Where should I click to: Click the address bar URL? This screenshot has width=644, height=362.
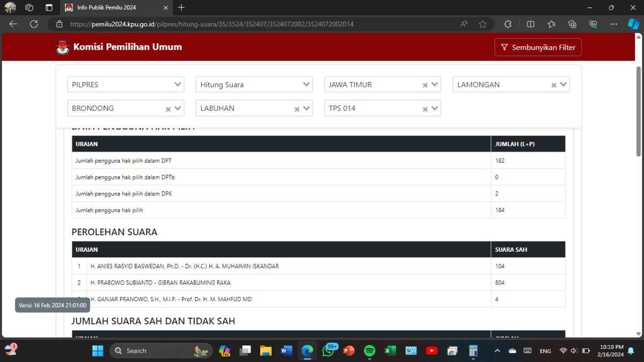pos(212,24)
